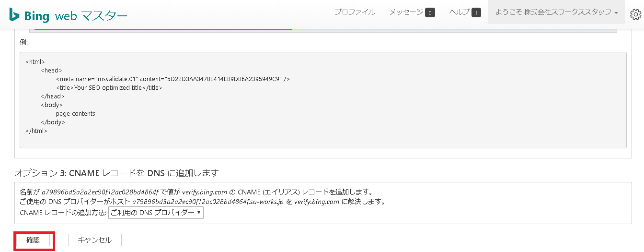The image size is (644, 252).
Task: Click the オプション 3 CNAME heading
Action: pyautogui.click(x=116, y=173)
